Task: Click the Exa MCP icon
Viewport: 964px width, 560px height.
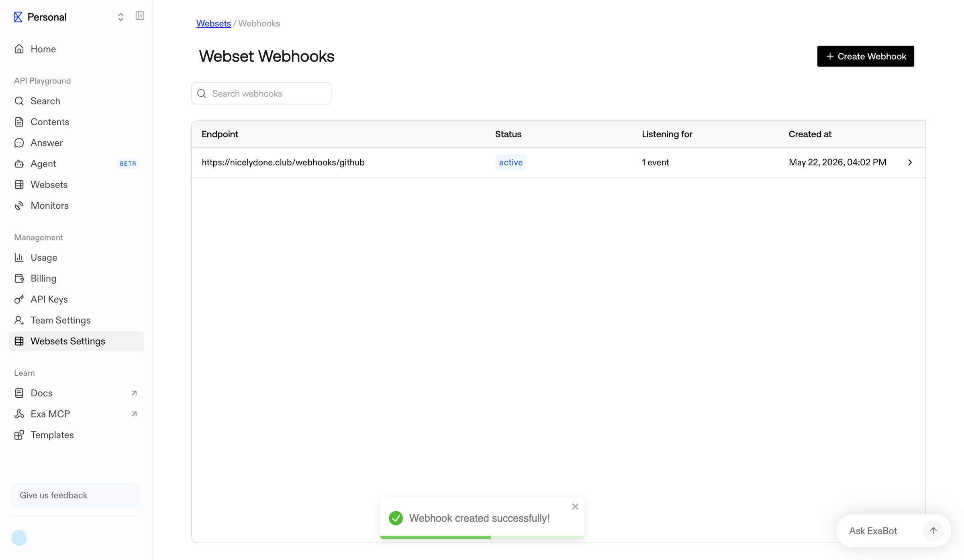Action: click(x=19, y=414)
